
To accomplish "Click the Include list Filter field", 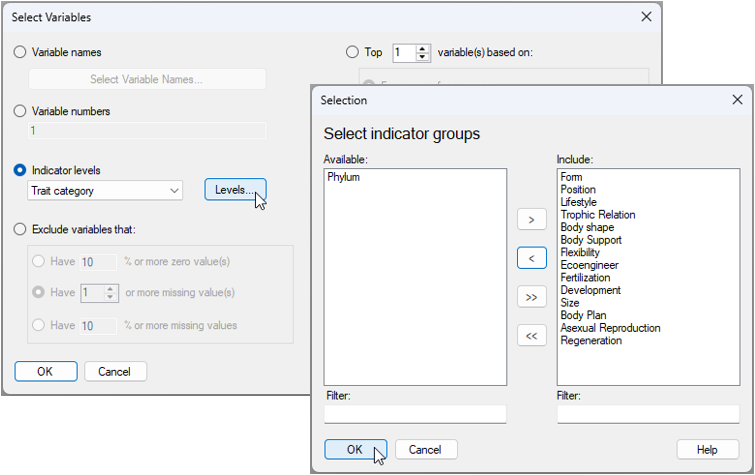I will (647, 413).
